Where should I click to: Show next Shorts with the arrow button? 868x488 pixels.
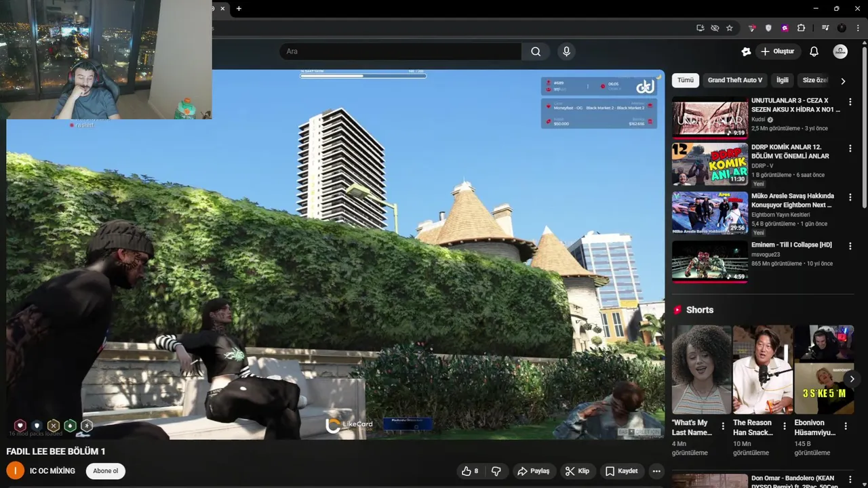[852, 379]
